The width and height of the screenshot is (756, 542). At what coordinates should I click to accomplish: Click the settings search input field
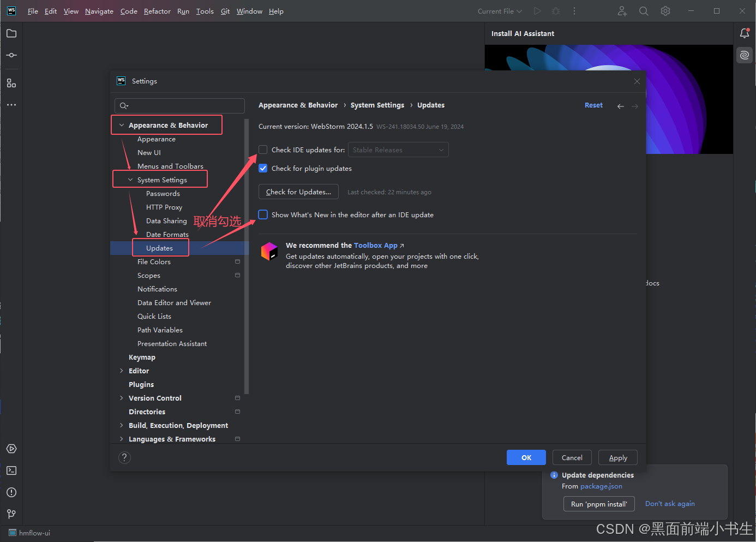(x=179, y=106)
